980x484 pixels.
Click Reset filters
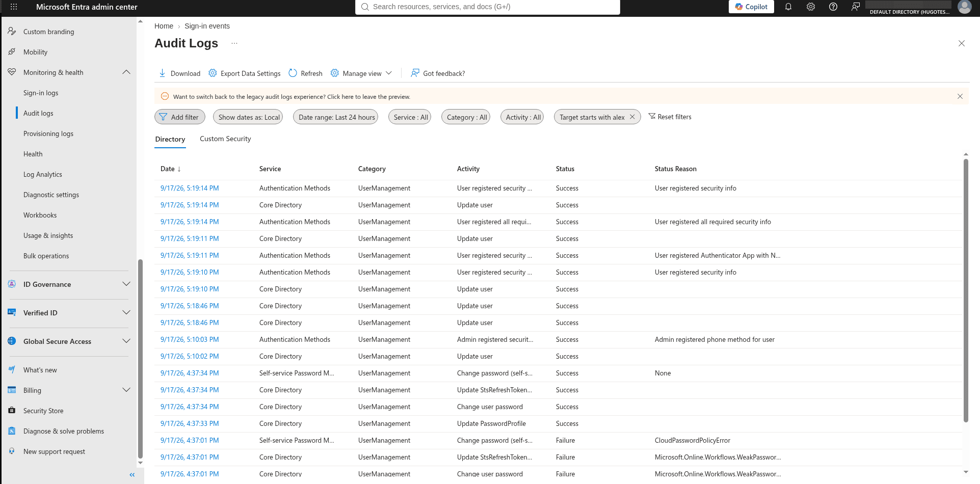click(670, 117)
